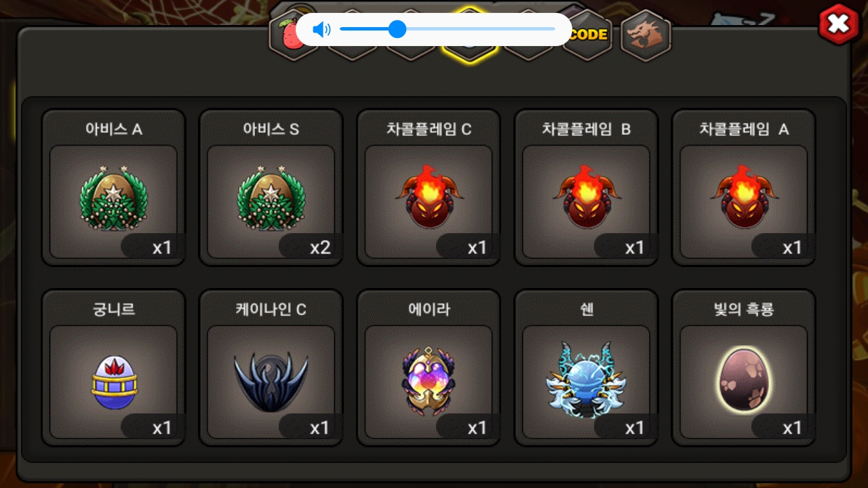
Task: Click the 쉔 x1 quantity badge
Action: pyautogui.click(x=625, y=427)
